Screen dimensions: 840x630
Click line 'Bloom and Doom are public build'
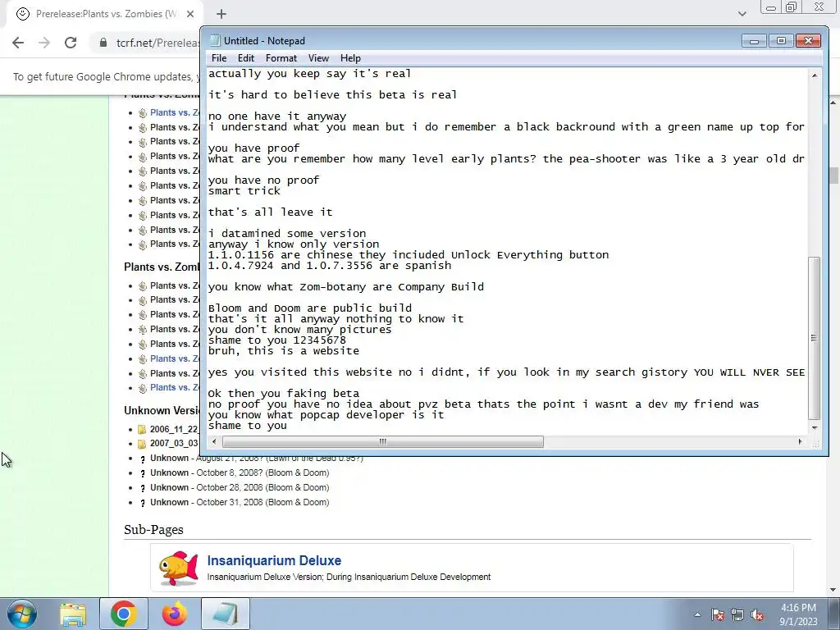pos(309,308)
